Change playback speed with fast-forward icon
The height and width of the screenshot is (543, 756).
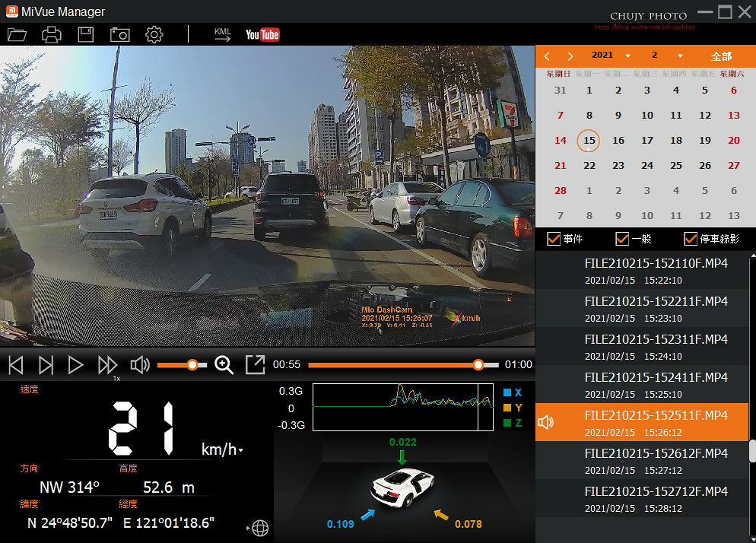click(107, 365)
